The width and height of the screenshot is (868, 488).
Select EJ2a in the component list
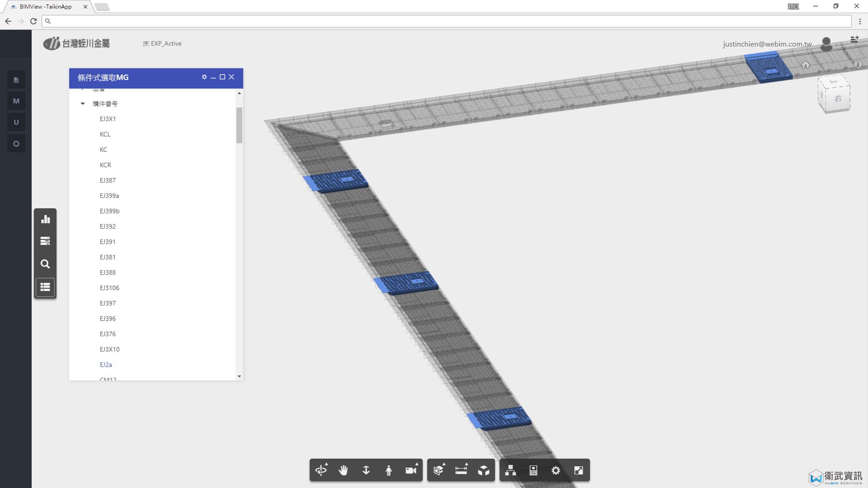click(106, 364)
